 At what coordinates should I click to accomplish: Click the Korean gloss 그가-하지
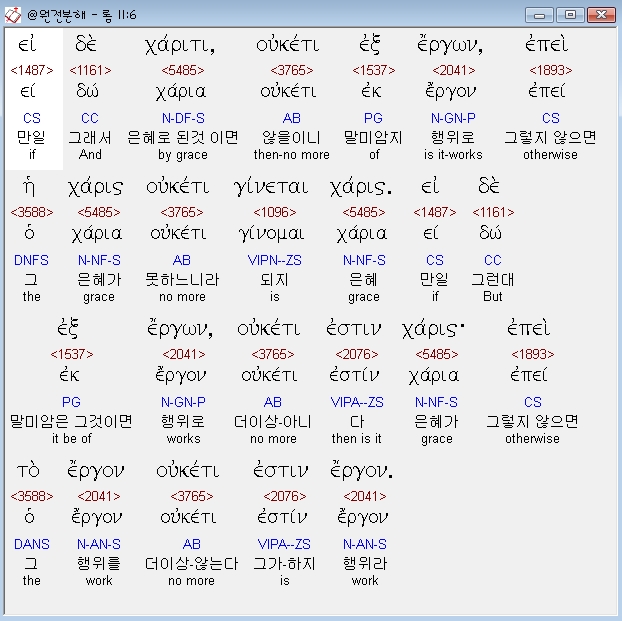[x=284, y=563]
